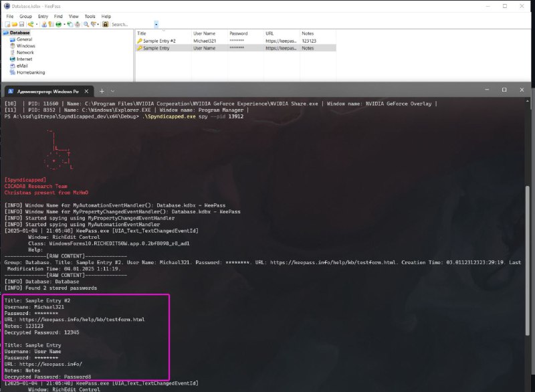Click the masked password of Sample Entry
Screen dimensions: 535x392
click(237, 47)
